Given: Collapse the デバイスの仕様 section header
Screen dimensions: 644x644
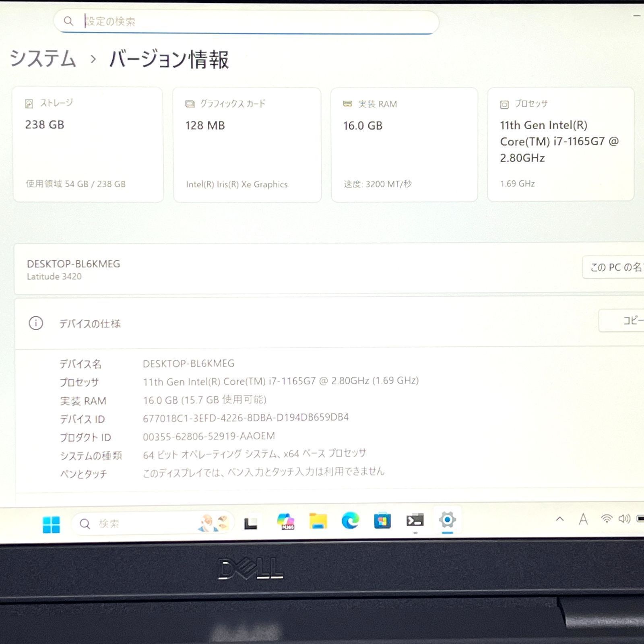Looking at the screenshot, I should coord(329,323).
